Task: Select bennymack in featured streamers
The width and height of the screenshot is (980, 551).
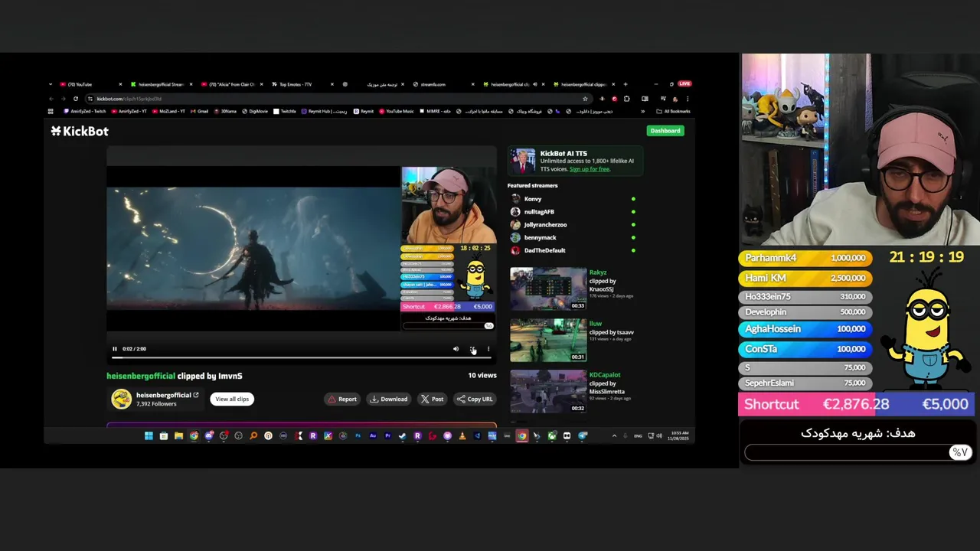Action: (x=574, y=238)
